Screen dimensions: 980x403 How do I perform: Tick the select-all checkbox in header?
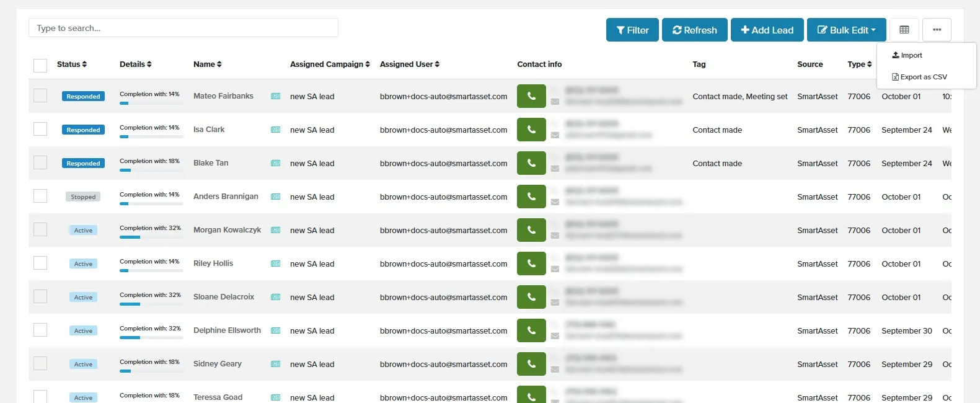tap(40, 65)
